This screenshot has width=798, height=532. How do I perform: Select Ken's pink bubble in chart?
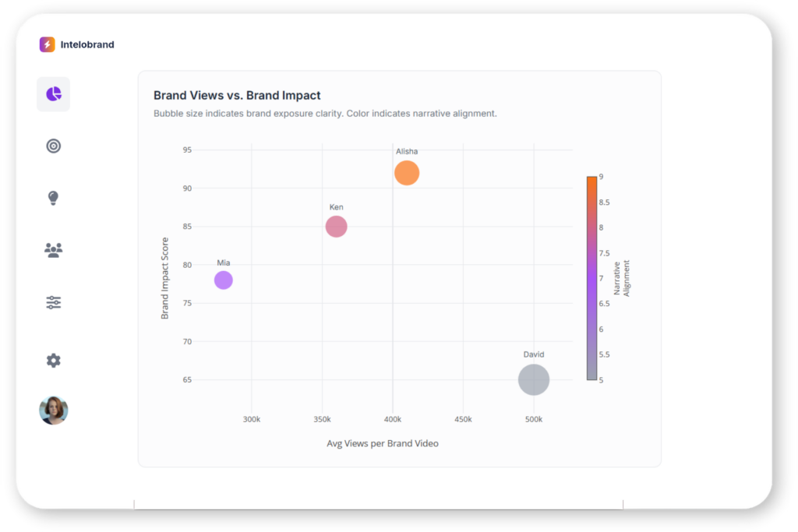336,227
